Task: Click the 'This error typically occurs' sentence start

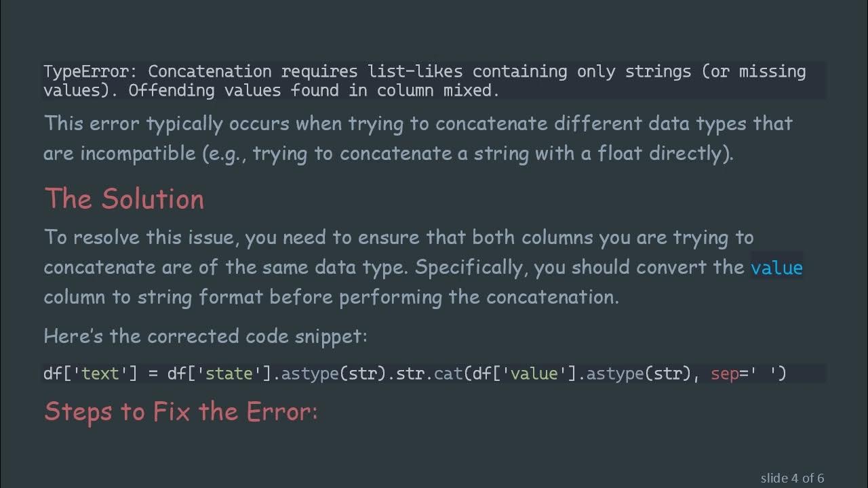Action: click(167, 124)
